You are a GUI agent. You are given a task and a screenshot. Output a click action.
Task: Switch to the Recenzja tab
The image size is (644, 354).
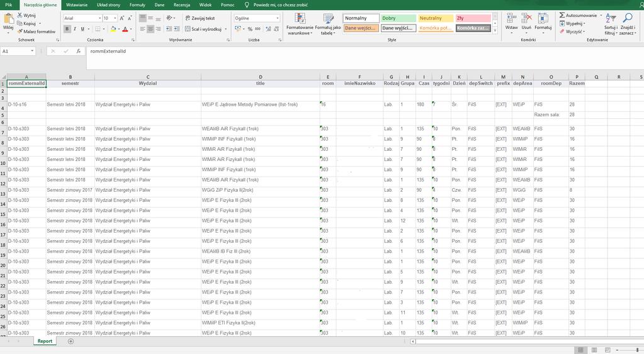coord(181,5)
